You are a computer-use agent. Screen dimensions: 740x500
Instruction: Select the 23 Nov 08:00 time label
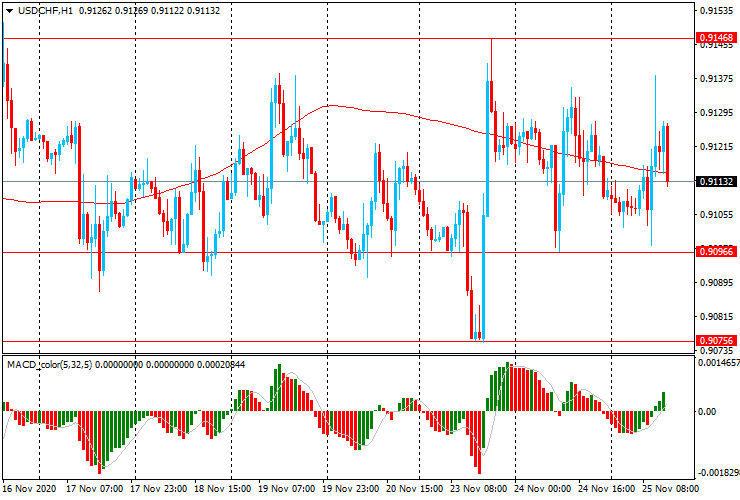point(482,490)
